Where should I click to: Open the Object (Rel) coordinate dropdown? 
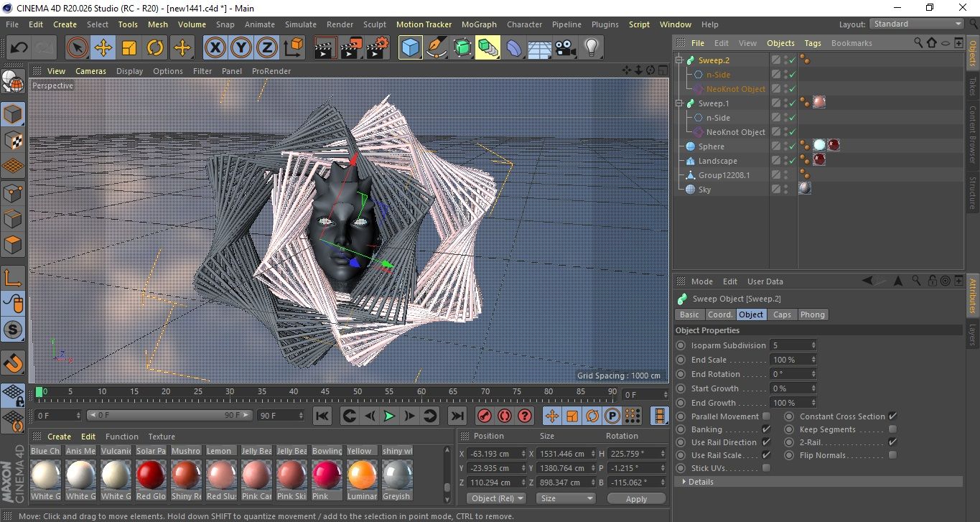[x=496, y=498]
